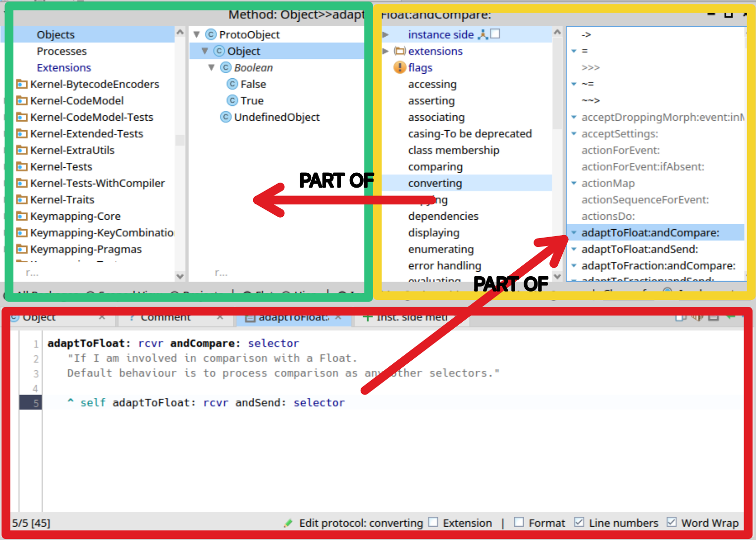Select the Kernel-CodeModel package
Viewport: 756px width, 540px height.
tap(77, 100)
